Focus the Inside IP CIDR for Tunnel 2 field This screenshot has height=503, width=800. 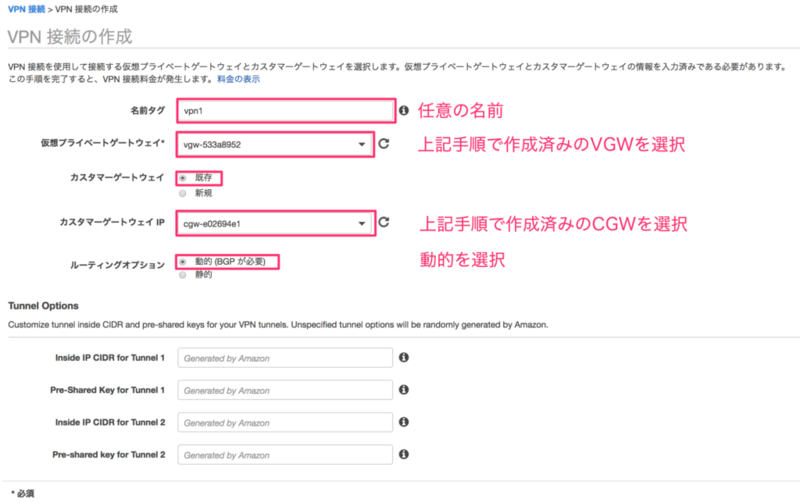tap(285, 422)
